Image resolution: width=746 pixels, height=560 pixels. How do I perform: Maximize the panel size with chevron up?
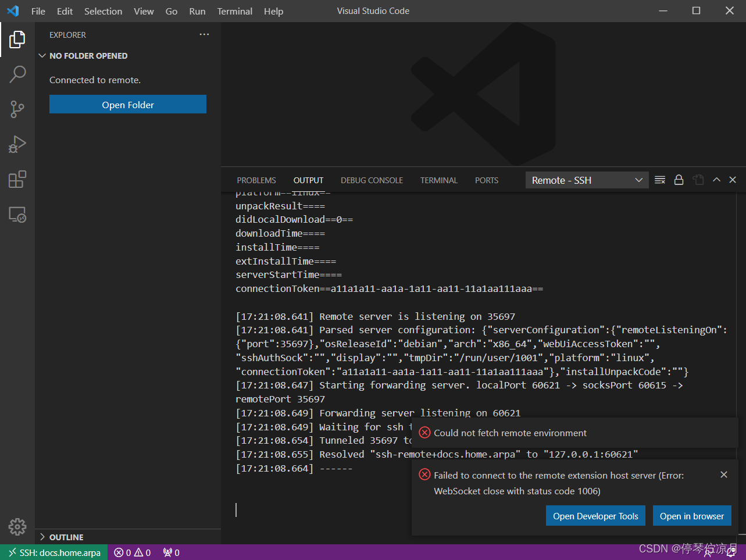tap(716, 180)
